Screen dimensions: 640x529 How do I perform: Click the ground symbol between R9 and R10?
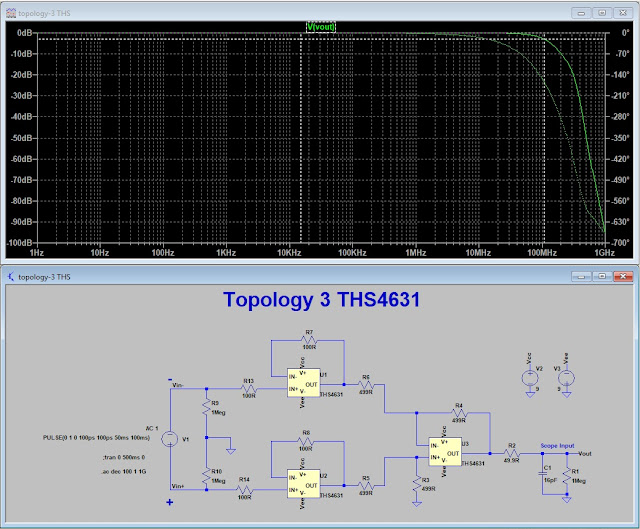(231, 451)
